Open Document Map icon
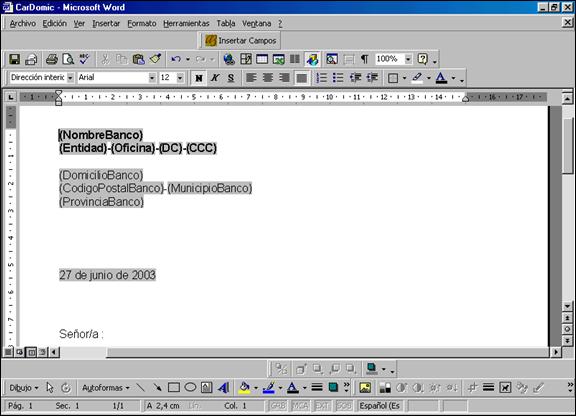 coord(332,59)
